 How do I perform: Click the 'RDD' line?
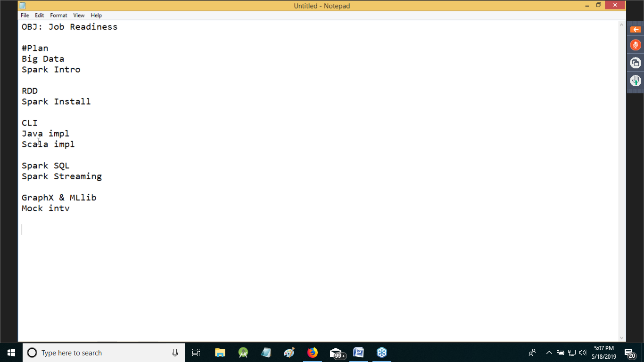(x=30, y=91)
